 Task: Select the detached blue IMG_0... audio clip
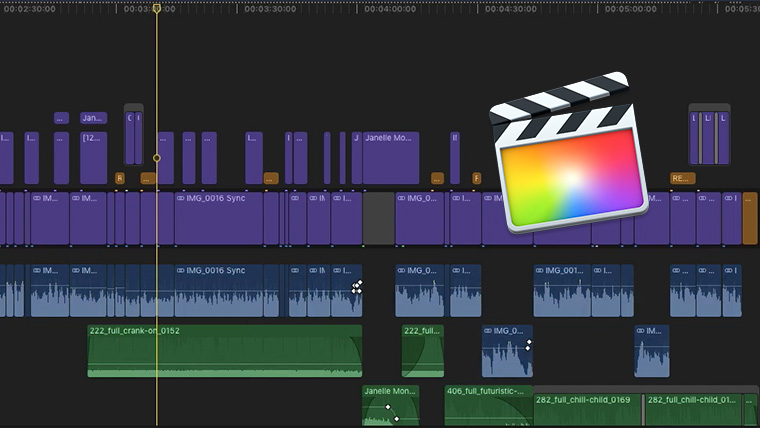point(507,351)
